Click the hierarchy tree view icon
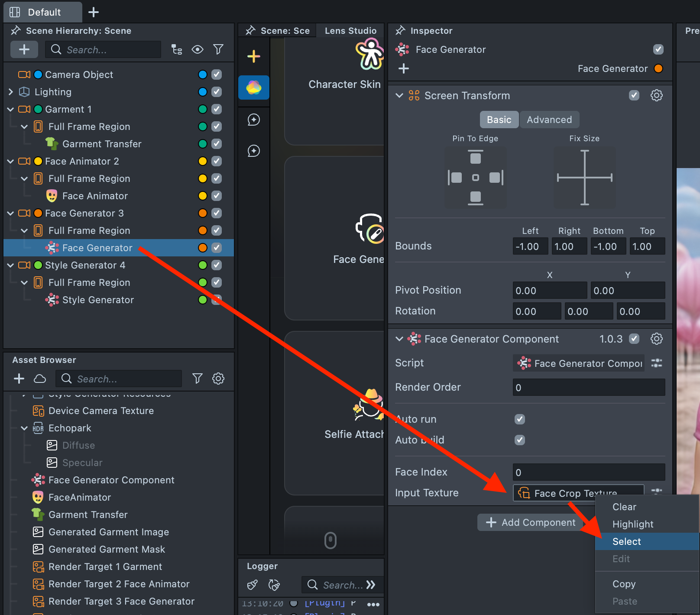Image resolution: width=700 pixels, height=615 pixels. pos(177,49)
